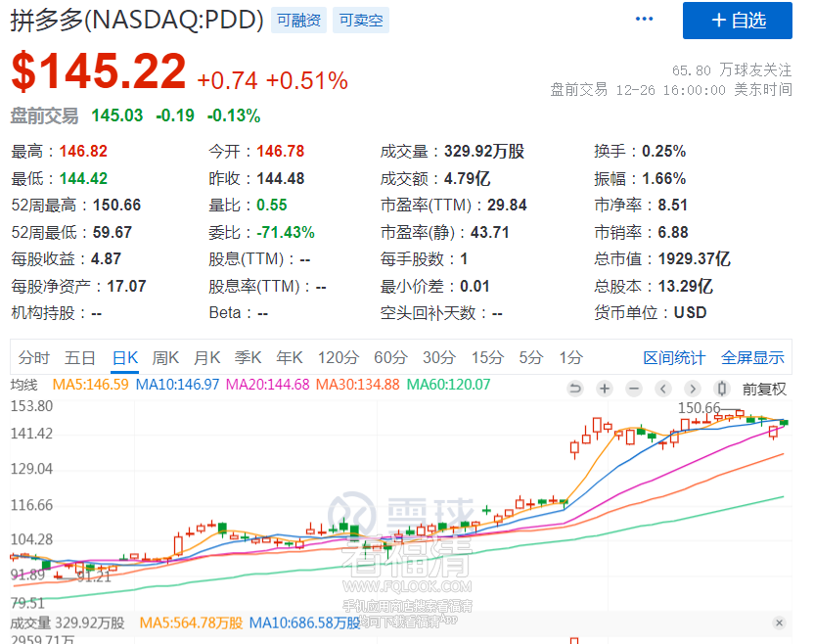814x644 pixels.
Task: Close the volume indicator panel
Action: pos(779,622)
